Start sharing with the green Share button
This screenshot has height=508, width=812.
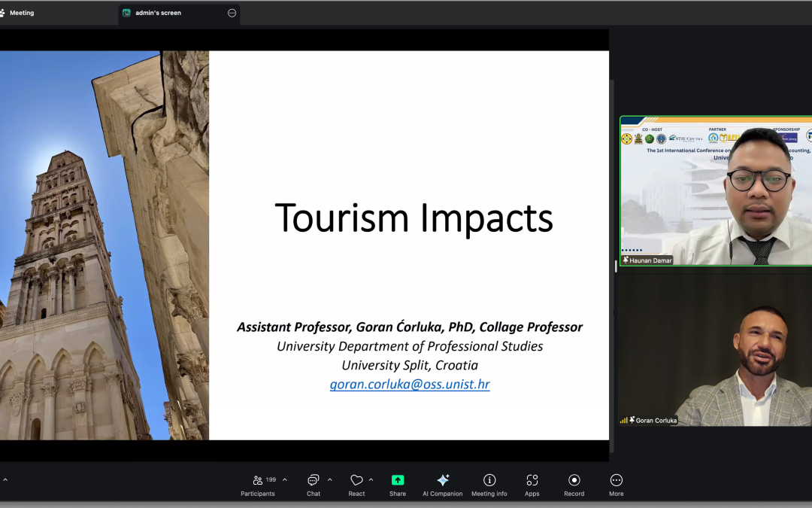pyautogui.click(x=398, y=484)
